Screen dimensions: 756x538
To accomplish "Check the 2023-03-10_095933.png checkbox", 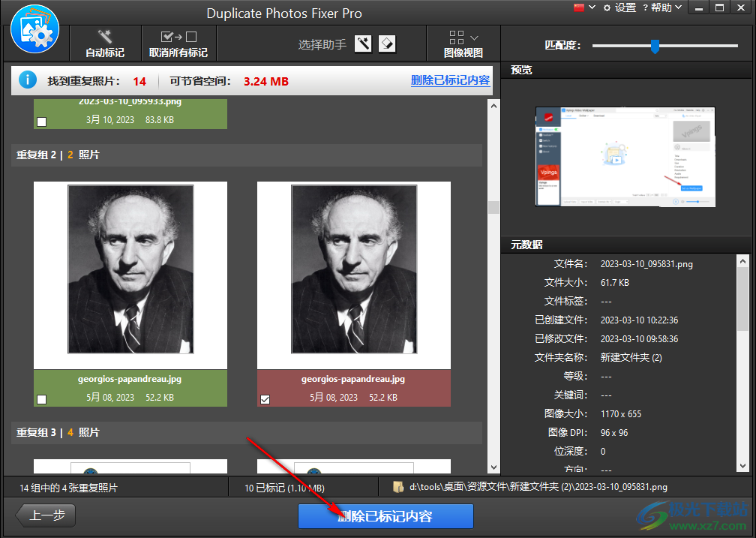I will [42, 122].
